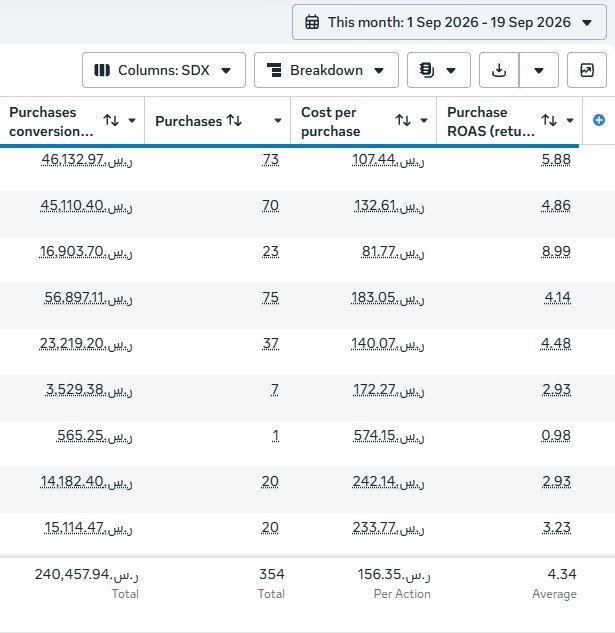This screenshot has height=633, width=615.
Task: Sort by Cost per purchase
Action: (403, 120)
